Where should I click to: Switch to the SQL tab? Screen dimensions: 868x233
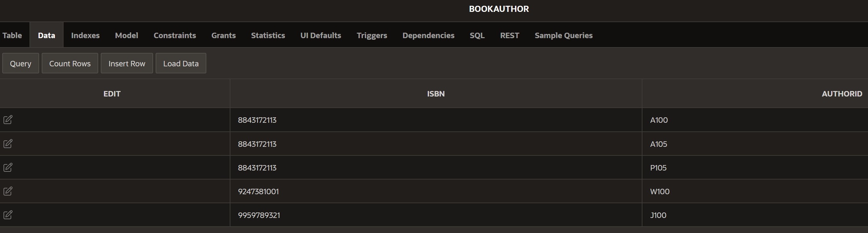click(477, 35)
